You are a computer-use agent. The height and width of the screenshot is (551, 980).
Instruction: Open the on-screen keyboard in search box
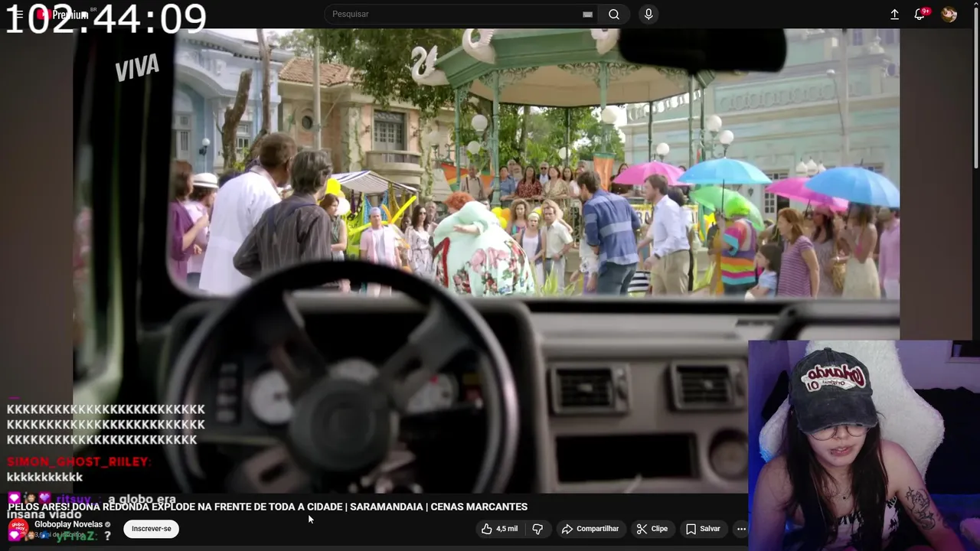coord(587,15)
